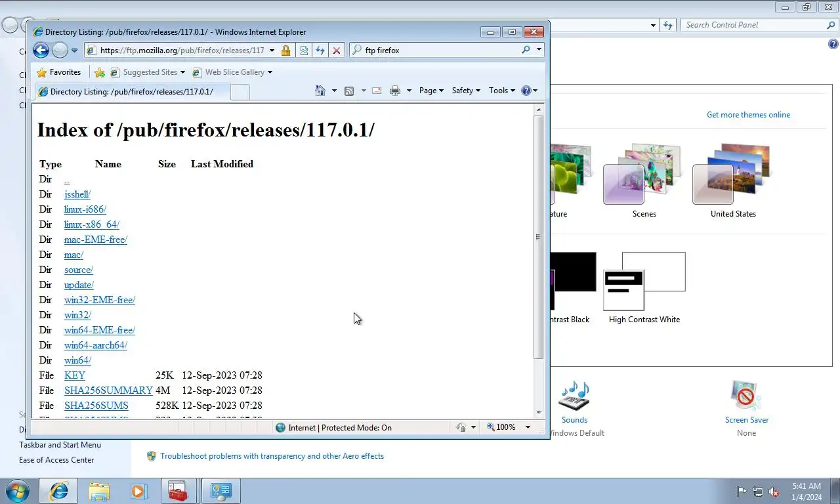Open the win64-EME-free/ directory link
Screen dimensions: 840x504
100,330
